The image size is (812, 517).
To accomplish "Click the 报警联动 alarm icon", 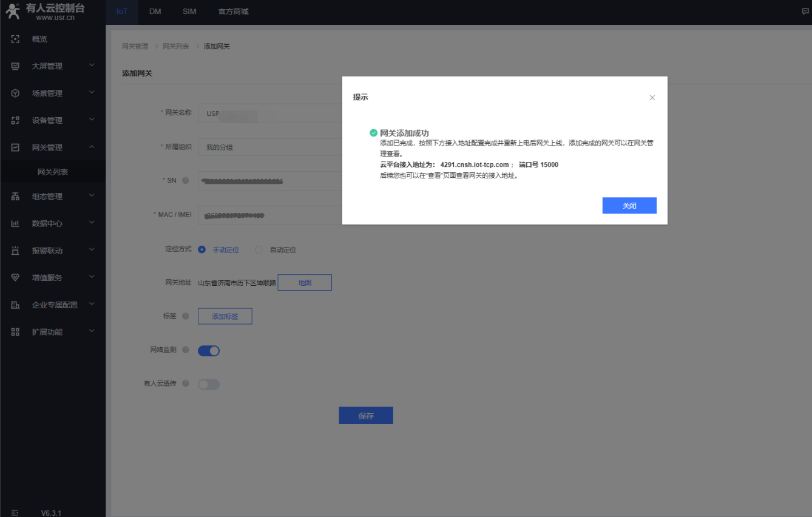I will 16,251.
